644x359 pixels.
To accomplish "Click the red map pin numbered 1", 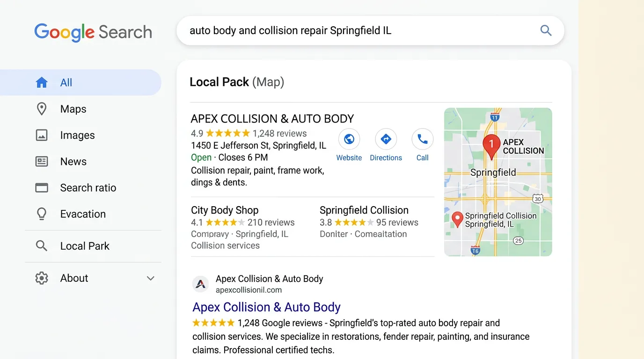I will tap(491, 147).
